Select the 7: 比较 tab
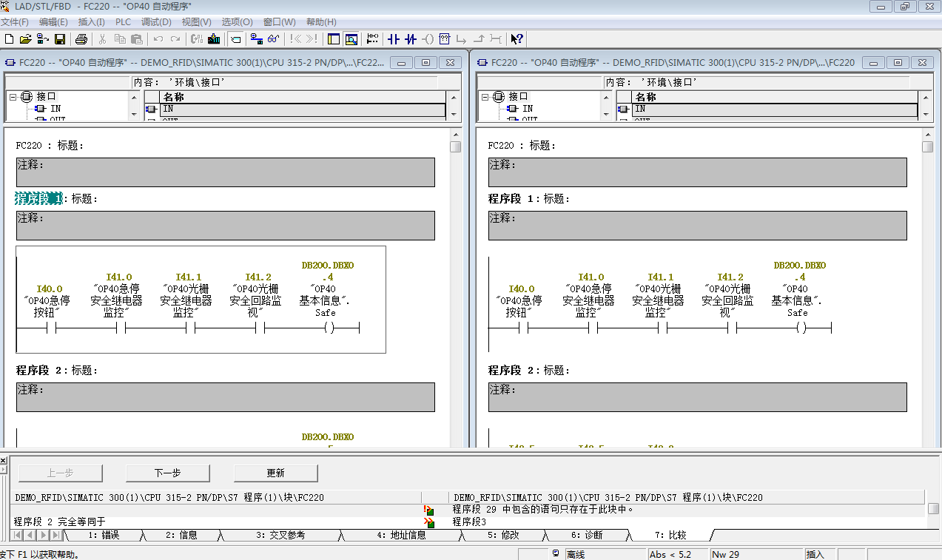This screenshot has width=942, height=560. (x=670, y=535)
